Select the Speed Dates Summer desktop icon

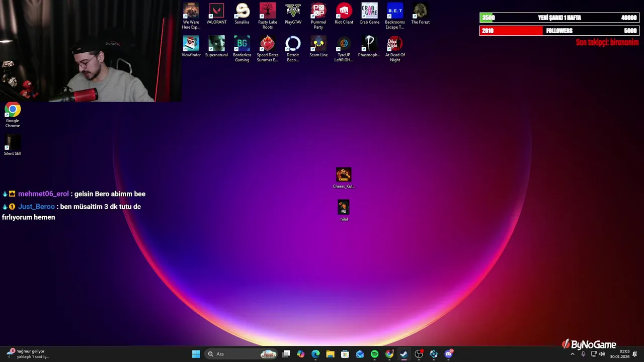(268, 49)
